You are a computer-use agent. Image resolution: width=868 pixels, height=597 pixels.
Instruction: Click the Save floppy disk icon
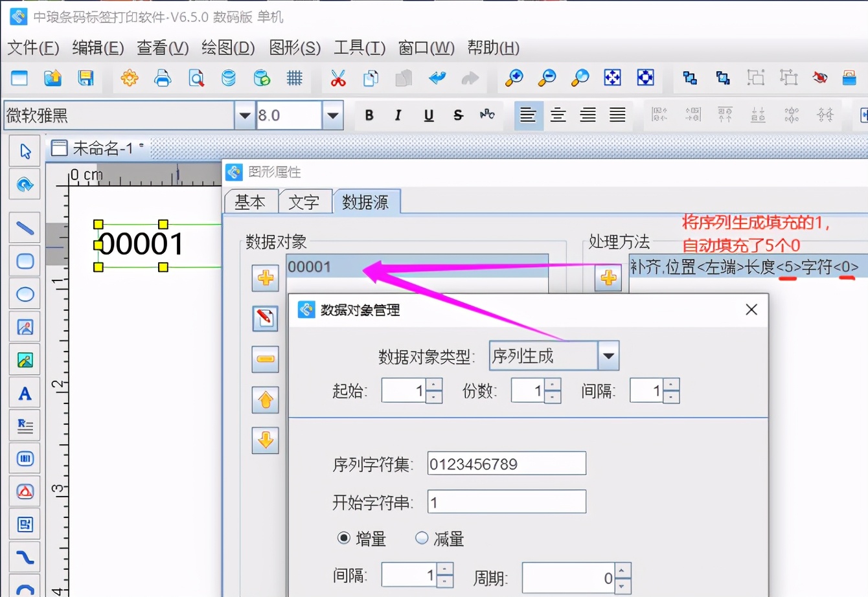[x=86, y=78]
